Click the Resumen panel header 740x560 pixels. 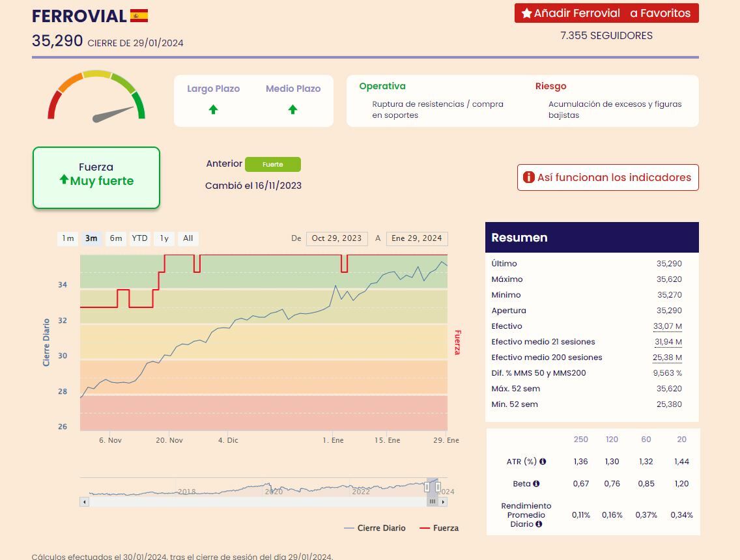[x=592, y=237]
